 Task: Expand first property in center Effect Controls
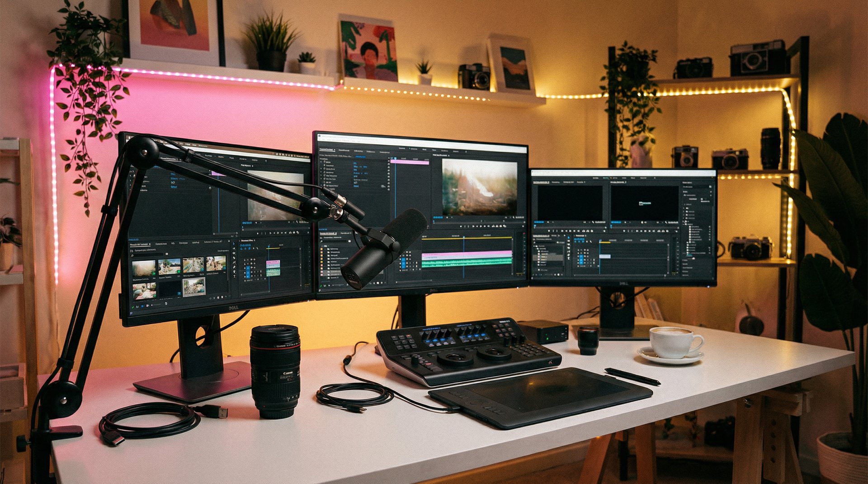point(322,163)
